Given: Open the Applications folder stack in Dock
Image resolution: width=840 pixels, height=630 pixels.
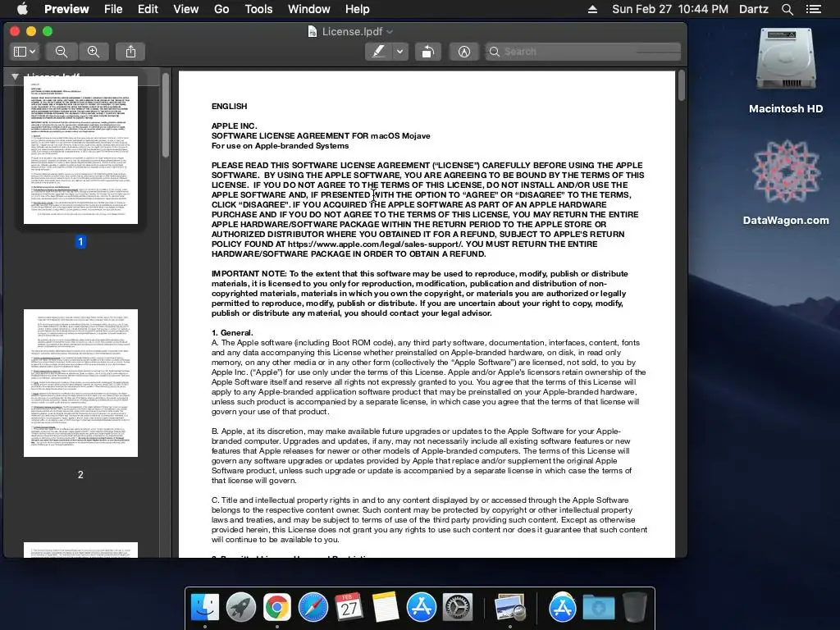Looking at the screenshot, I should (562, 607).
